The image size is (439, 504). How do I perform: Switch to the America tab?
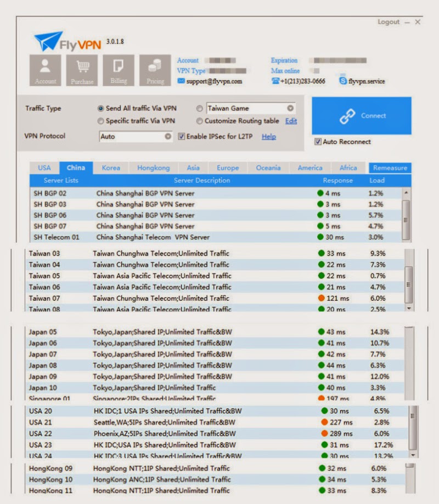[x=310, y=168]
